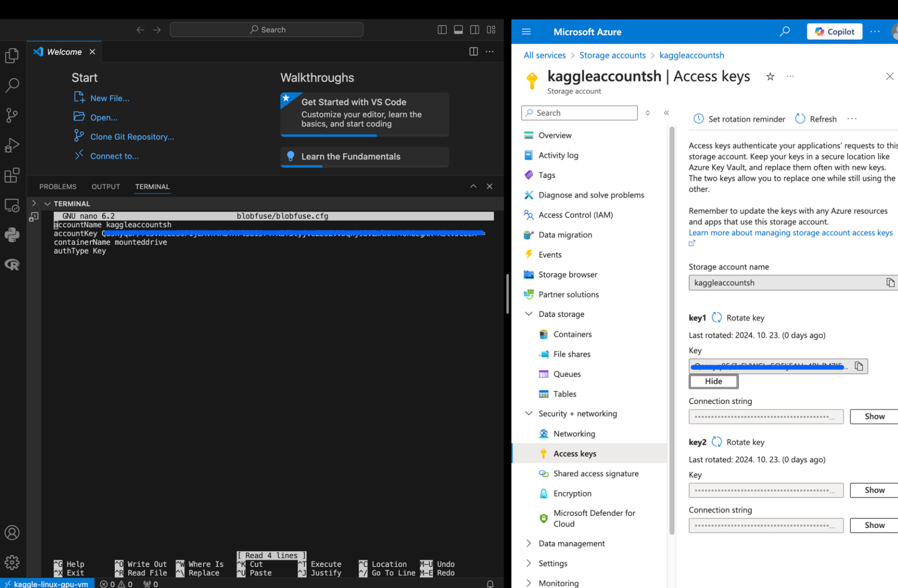This screenshot has height=588, width=898.
Task: Switch to the Welcome tab
Action: click(64, 51)
